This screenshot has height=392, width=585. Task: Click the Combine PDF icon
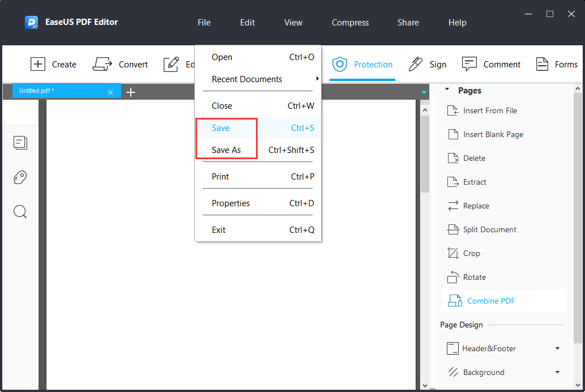coord(455,301)
